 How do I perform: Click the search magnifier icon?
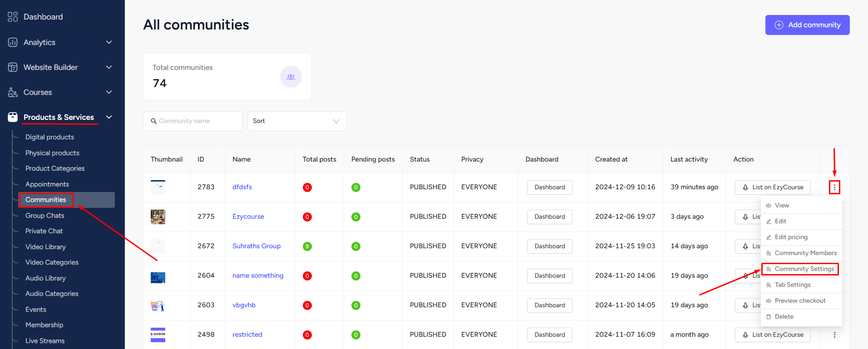[x=154, y=121]
